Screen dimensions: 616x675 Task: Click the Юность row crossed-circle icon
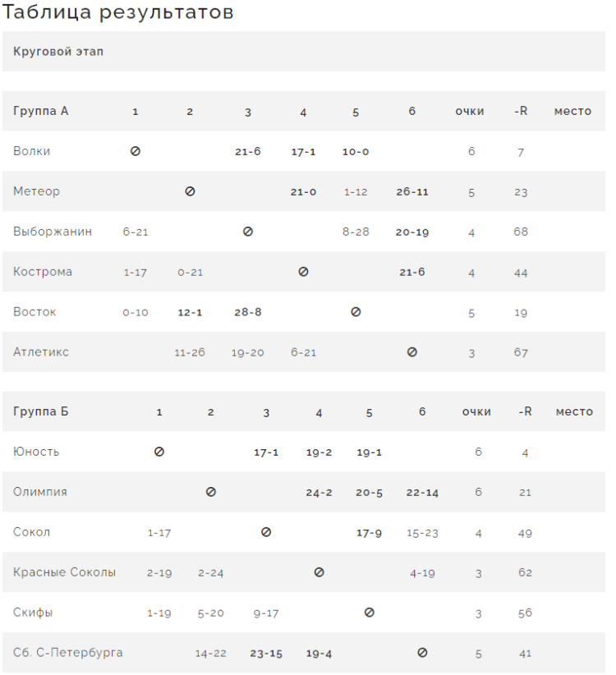[159, 452]
